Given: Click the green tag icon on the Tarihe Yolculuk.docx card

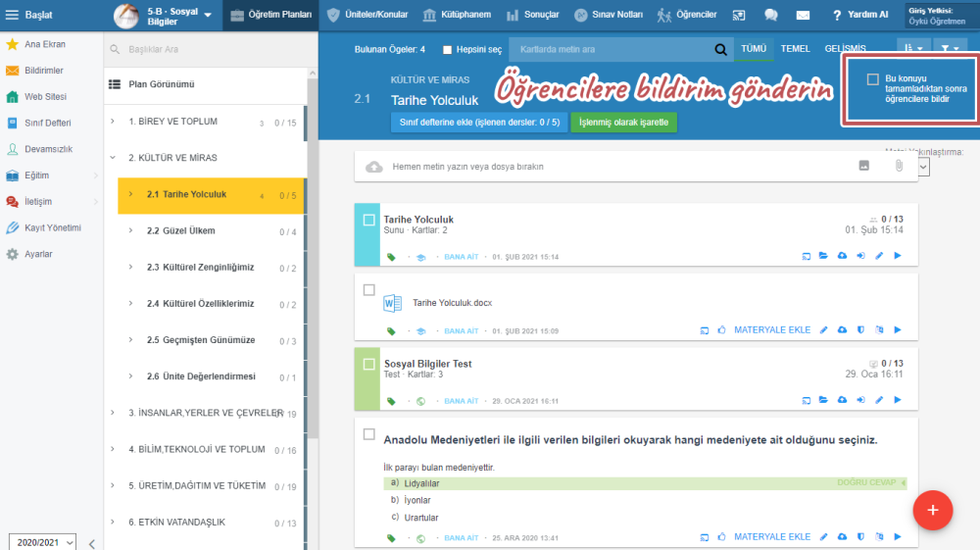Looking at the screenshot, I should [391, 331].
